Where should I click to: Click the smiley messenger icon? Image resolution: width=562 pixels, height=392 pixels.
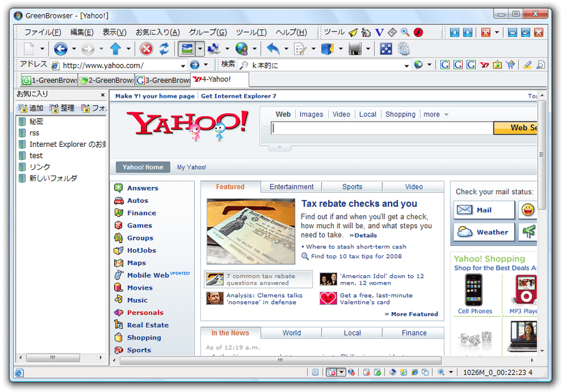(x=528, y=210)
